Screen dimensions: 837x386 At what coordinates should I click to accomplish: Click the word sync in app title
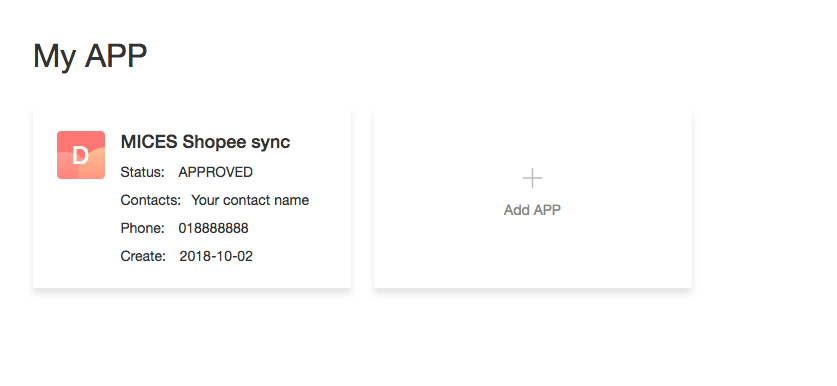tap(270, 143)
